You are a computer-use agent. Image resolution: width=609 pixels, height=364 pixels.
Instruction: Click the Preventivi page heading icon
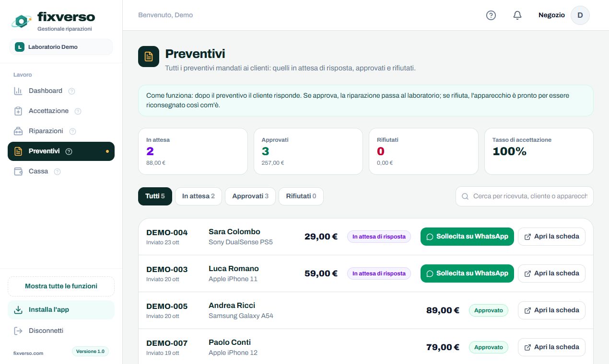click(x=149, y=57)
